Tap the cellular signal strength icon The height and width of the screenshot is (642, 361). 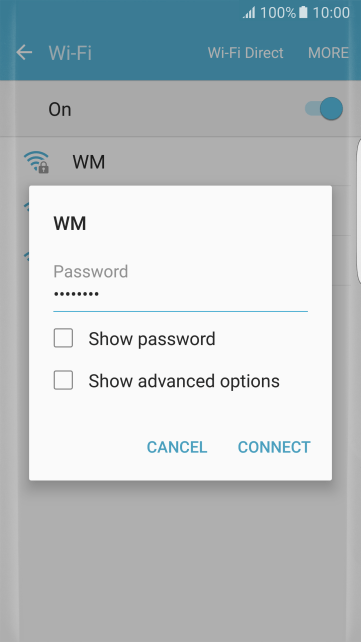pos(249,13)
